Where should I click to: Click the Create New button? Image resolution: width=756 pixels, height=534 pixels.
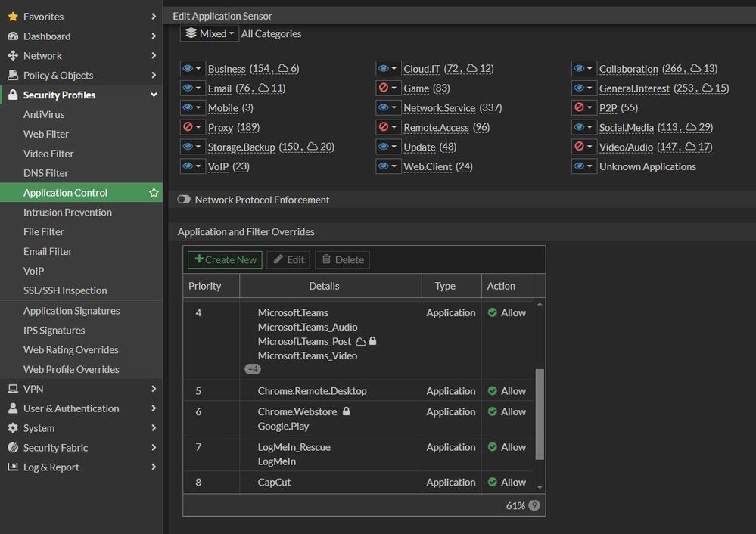pos(225,259)
